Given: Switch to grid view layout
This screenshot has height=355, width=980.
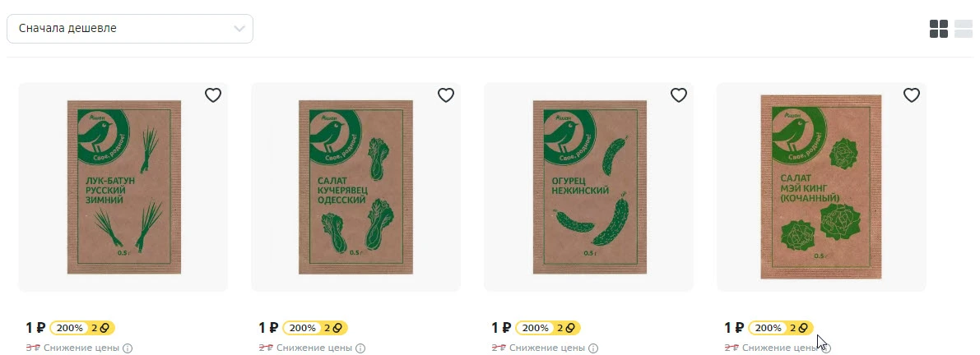Looking at the screenshot, I should point(939,29).
